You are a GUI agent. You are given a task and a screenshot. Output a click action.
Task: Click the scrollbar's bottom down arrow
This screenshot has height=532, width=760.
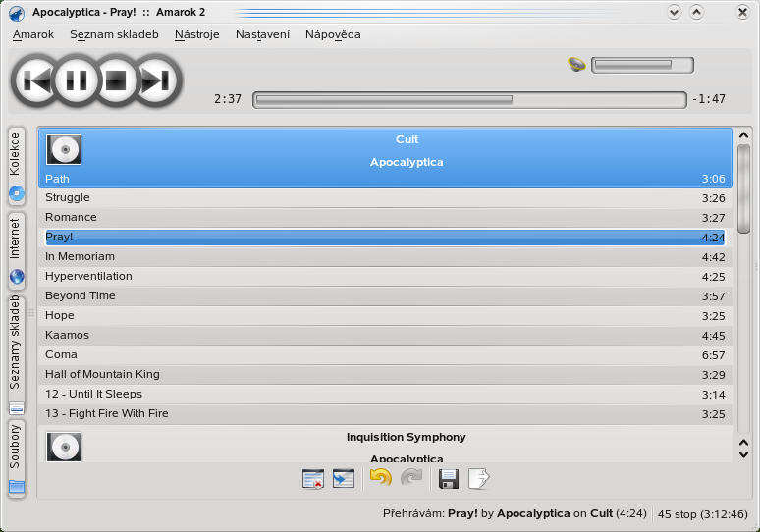(x=743, y=455)
